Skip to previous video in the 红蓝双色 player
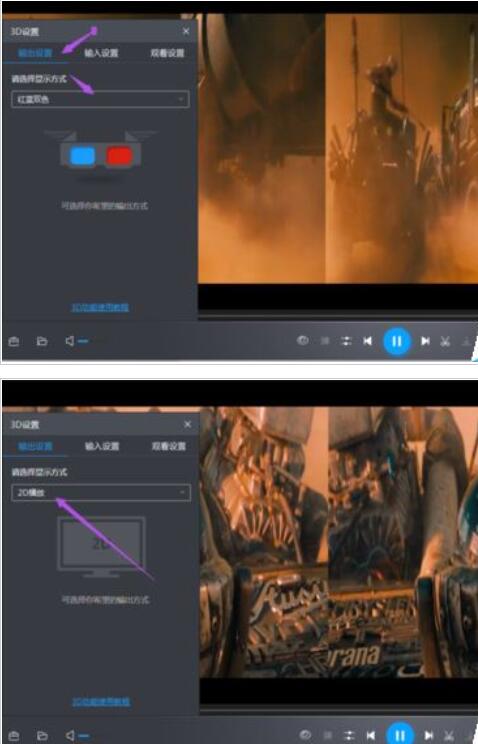This screenshot has width=478, height=744. point(367,341)
